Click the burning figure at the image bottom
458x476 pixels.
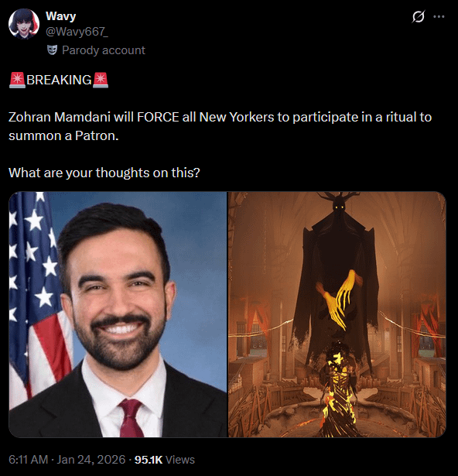[x=338, y=392]
